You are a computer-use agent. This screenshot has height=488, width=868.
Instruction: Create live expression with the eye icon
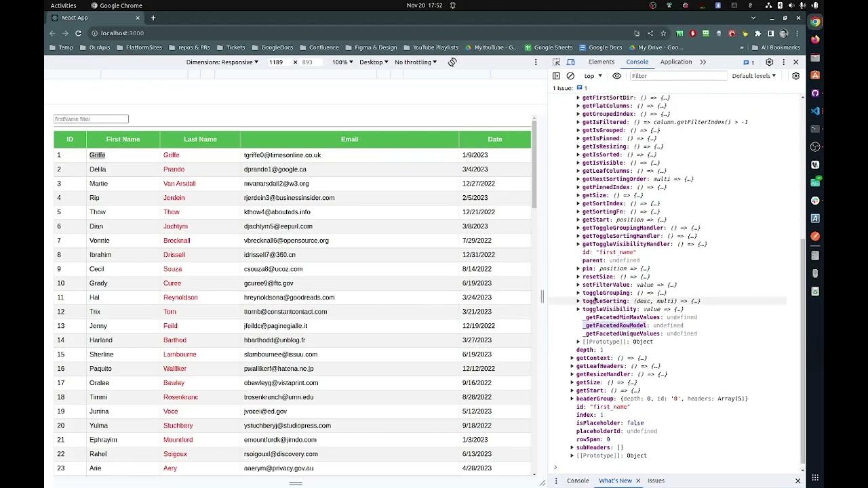pos(616,76)
